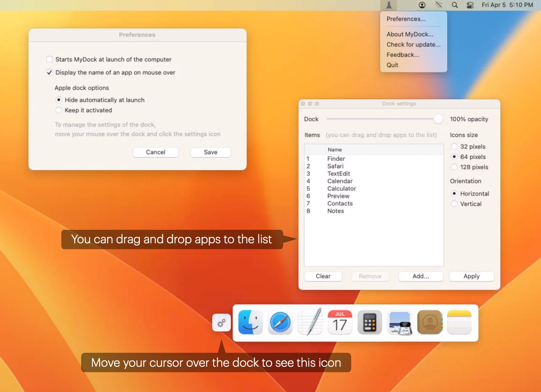Open Safari from the custom dock
Screen dimensions: 541x392
coord(280,322)
